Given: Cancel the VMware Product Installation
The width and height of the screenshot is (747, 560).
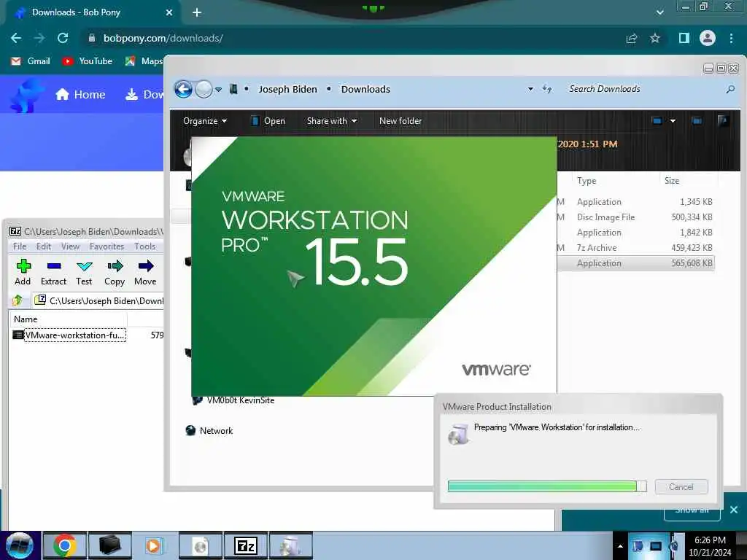Looking at the screenshot, I should [x=681, y=486].
